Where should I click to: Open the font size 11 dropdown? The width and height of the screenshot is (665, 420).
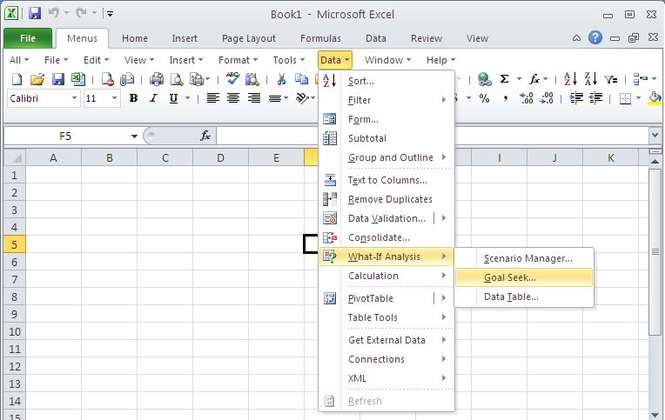coord(114,98)
